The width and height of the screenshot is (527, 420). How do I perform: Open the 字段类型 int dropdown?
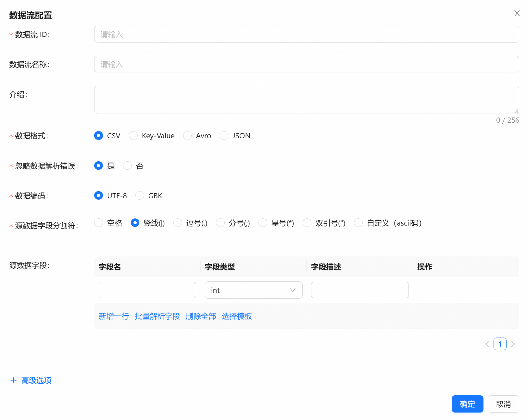pyautogui.click(x=253, y=290)
